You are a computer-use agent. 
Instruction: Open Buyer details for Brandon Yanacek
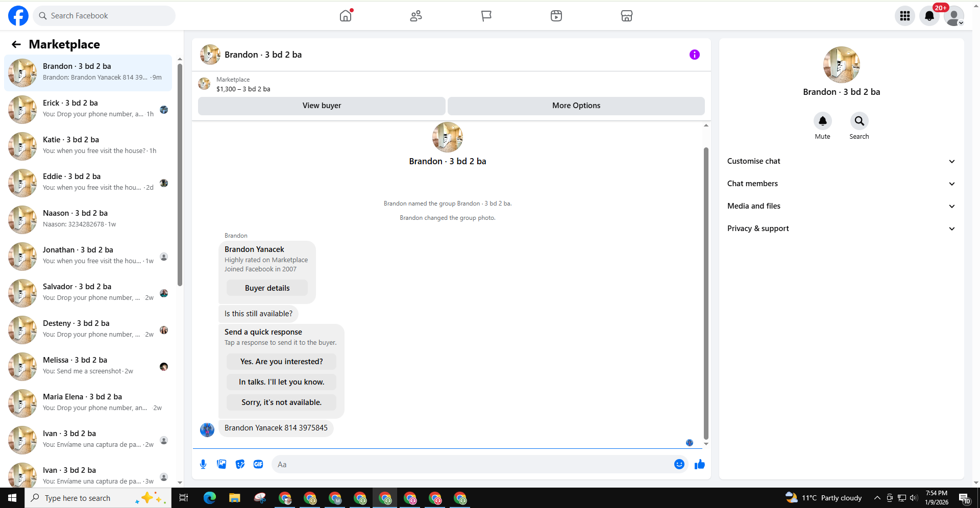pos(267,288)
